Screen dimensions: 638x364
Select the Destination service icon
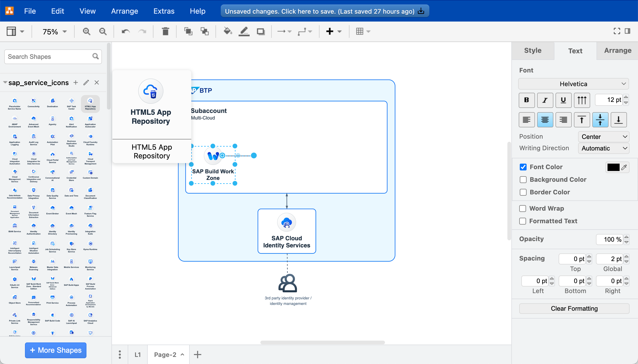pyautogui.click(x=53, y=103)
